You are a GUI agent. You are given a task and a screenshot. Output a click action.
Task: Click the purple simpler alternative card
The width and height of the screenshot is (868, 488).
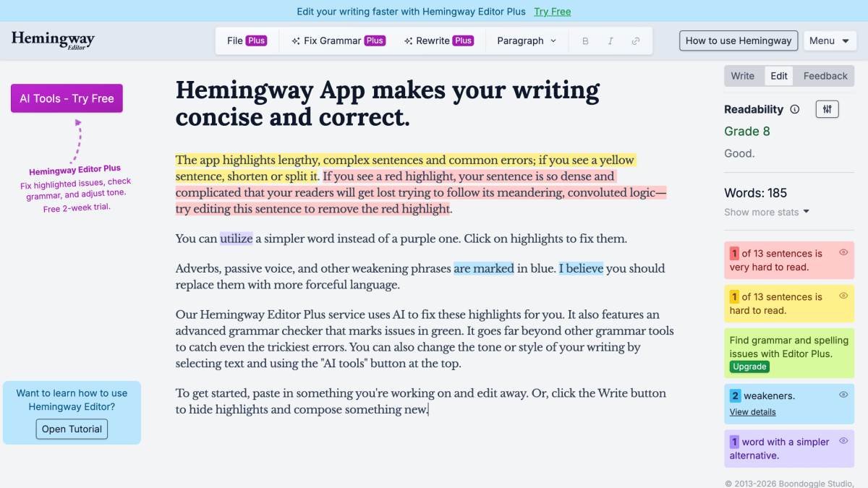click(x=789, y=448)
